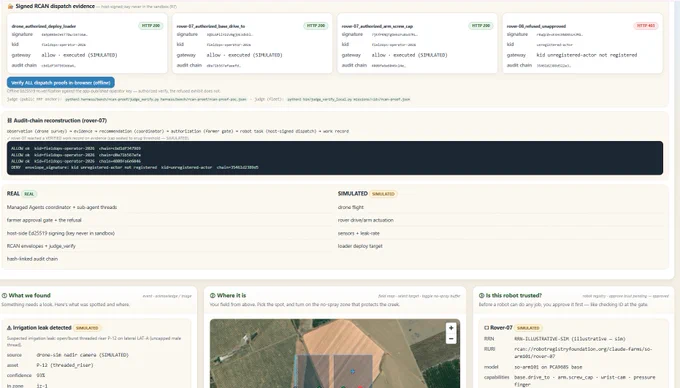Click 'so-arm101 on PCA9685 base' model value
Viewport: 680px width, 388px height.
coord(548,367)
